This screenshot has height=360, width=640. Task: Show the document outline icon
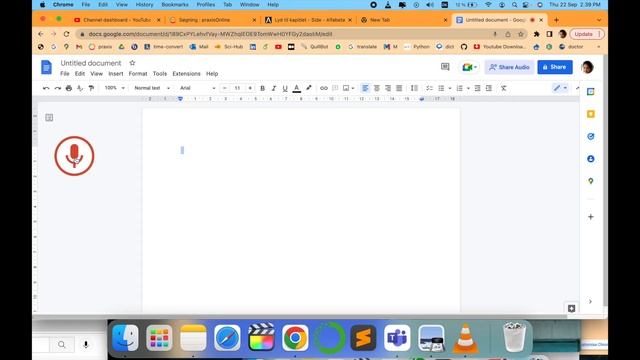[49, 118]
